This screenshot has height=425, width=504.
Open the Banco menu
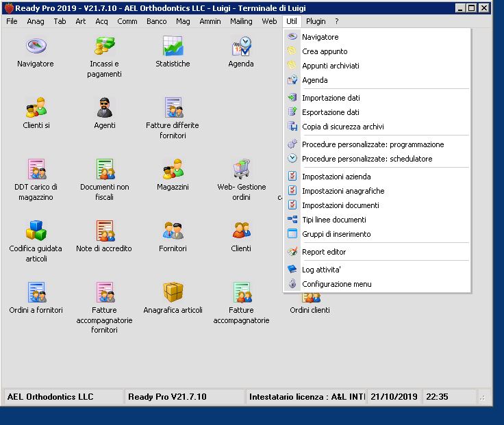tap(157, 21)
